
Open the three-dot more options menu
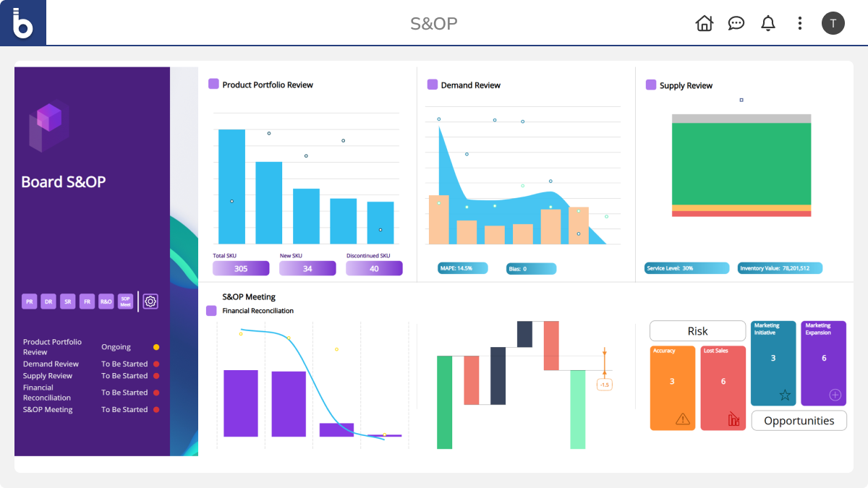click(x=799, y=23)
